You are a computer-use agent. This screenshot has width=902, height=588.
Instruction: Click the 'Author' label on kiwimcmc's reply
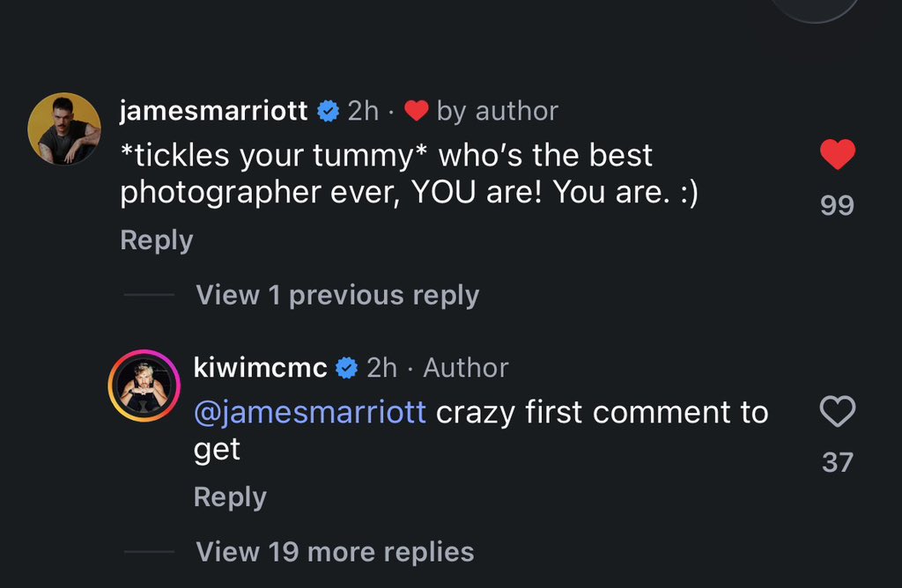click(x=466, y=368)
